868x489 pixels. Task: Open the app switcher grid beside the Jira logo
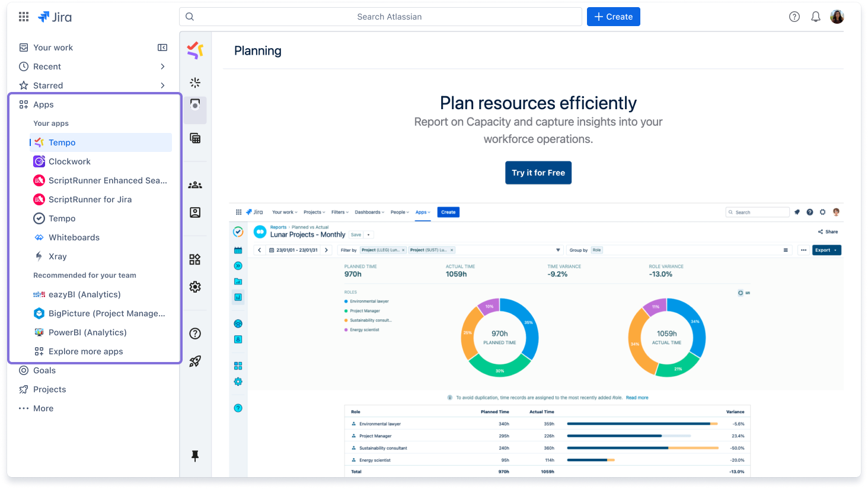24,17
